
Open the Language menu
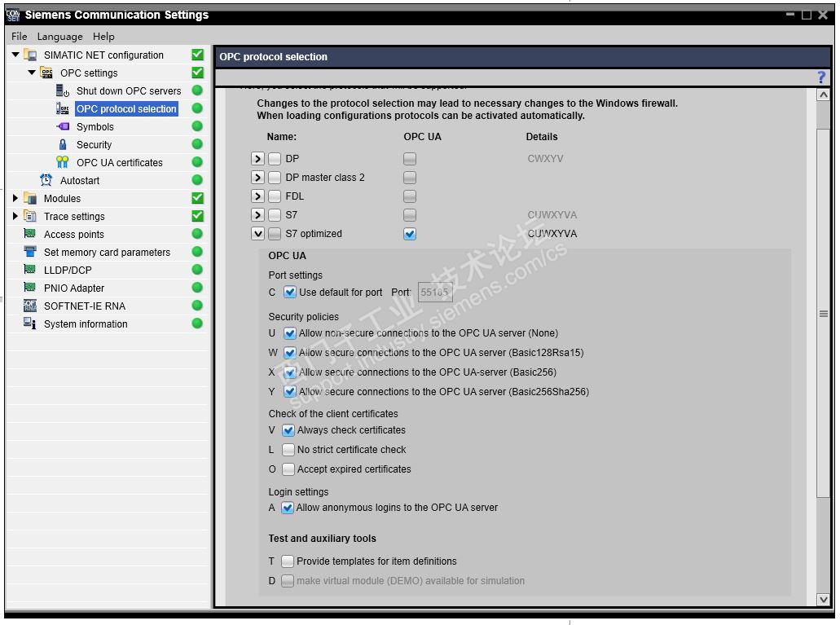[x=60, y=37]
